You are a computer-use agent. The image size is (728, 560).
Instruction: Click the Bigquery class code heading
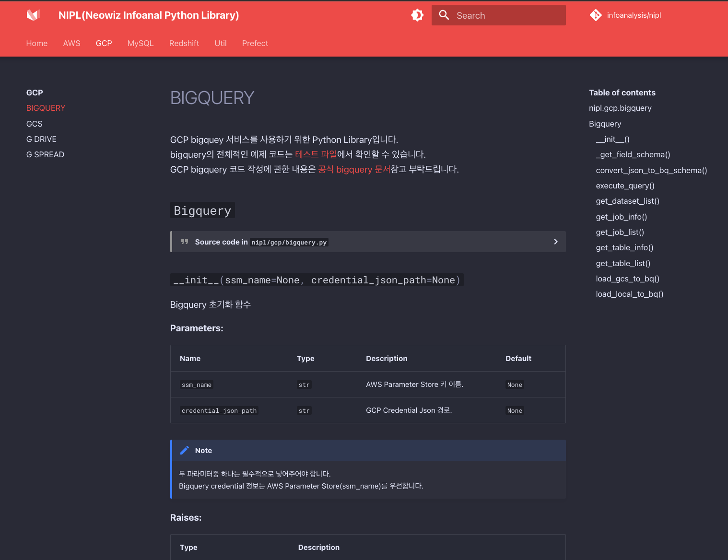click(x=202, y=210)
